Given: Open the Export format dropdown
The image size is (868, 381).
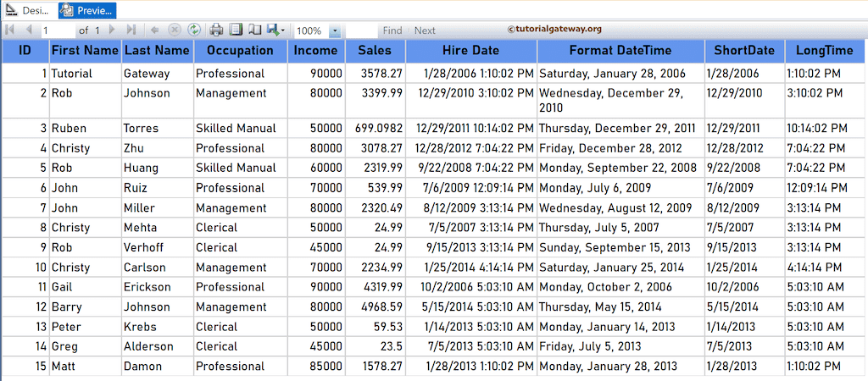Looking at the screenshot, I should [275, 30].
